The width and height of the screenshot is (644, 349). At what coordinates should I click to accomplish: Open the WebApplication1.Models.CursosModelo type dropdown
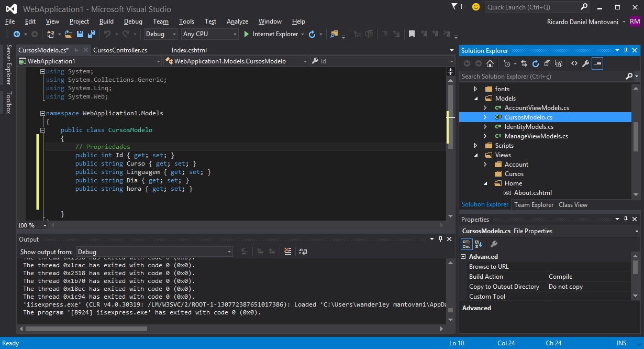[237, 61]
